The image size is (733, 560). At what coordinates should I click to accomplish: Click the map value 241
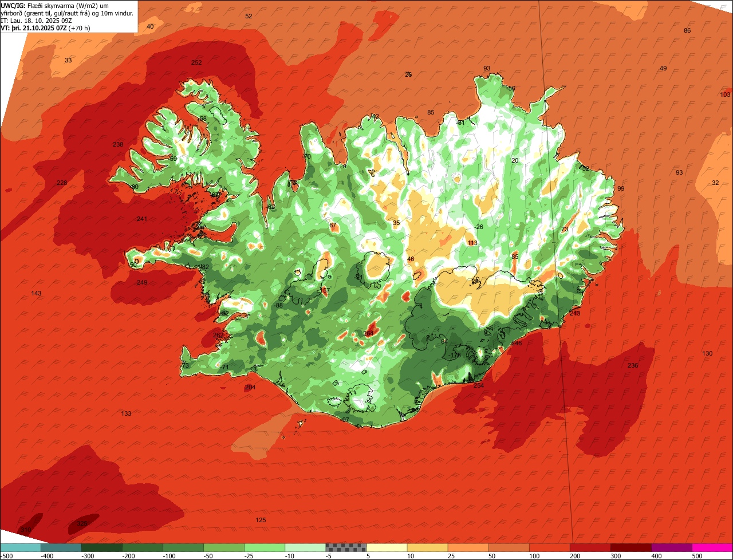[142, 219]
